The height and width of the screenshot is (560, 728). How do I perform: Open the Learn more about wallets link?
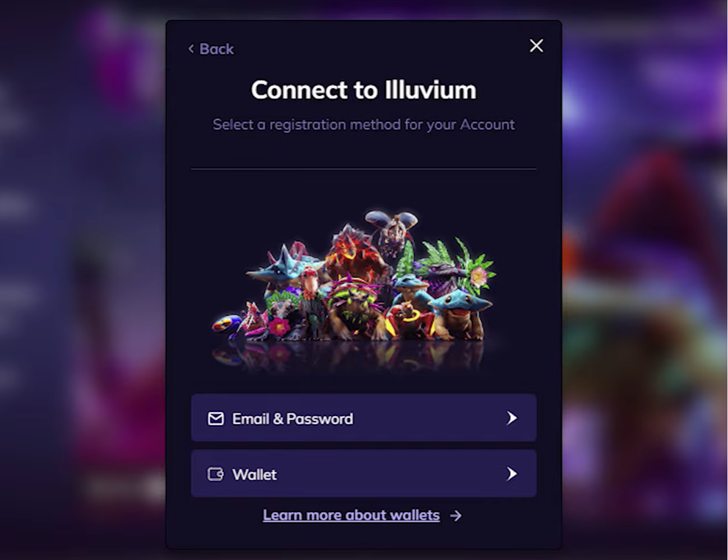tap(351, 515)
